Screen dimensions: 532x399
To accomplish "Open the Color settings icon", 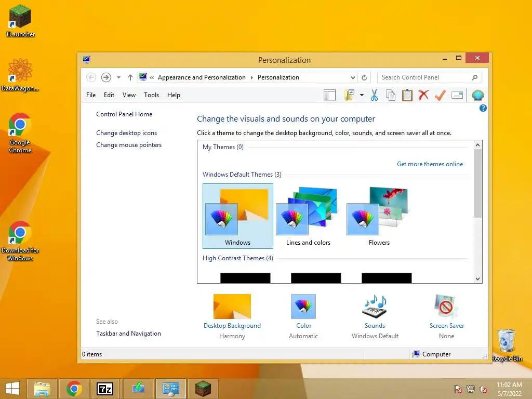I will 303,307.
